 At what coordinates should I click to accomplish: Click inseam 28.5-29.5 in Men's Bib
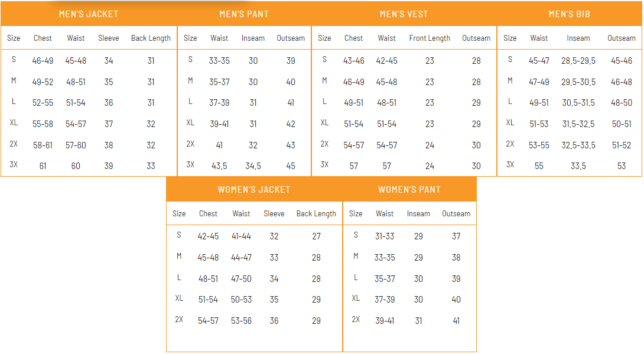coord(578,61)
